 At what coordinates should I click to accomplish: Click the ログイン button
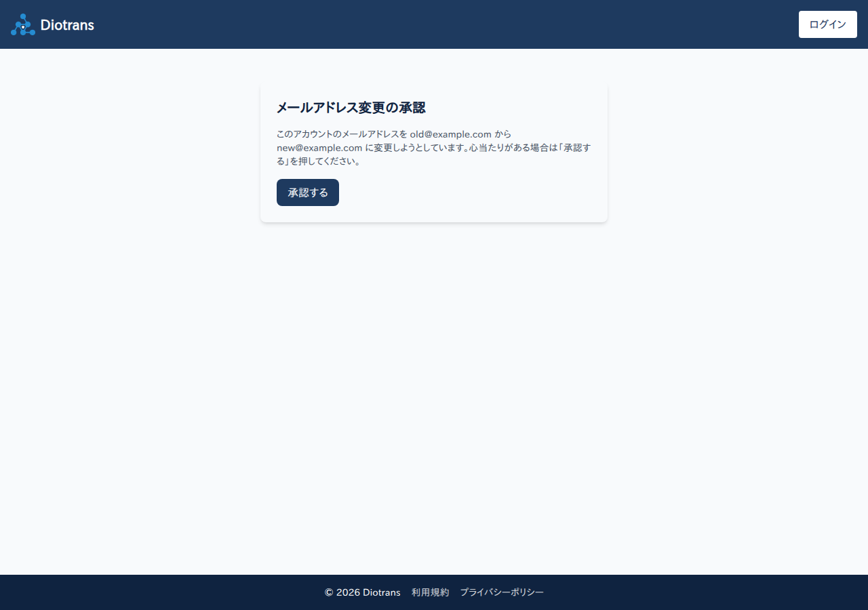(x=828, y=24)
